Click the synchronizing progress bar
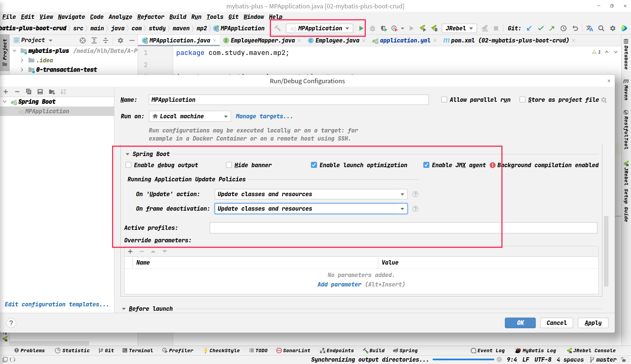This screenshot has width=631, height=364. tap(463, 360)
